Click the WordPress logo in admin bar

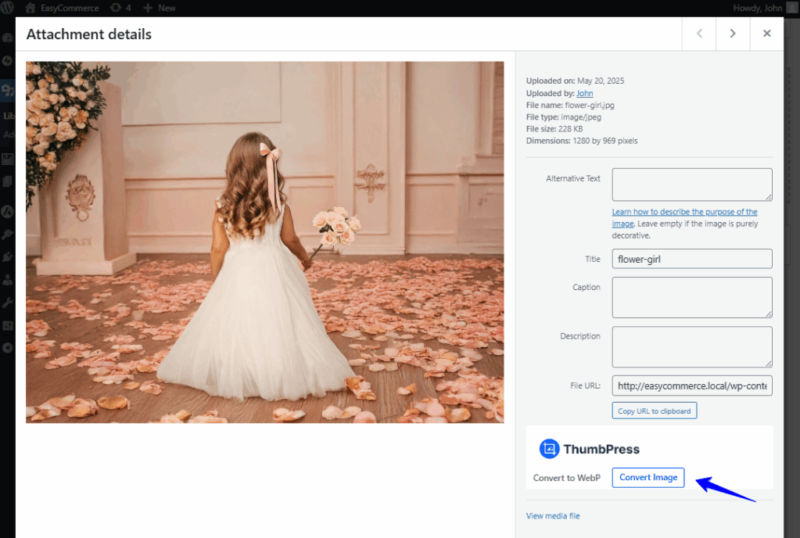pyautogui.click(x=9, y=7)
